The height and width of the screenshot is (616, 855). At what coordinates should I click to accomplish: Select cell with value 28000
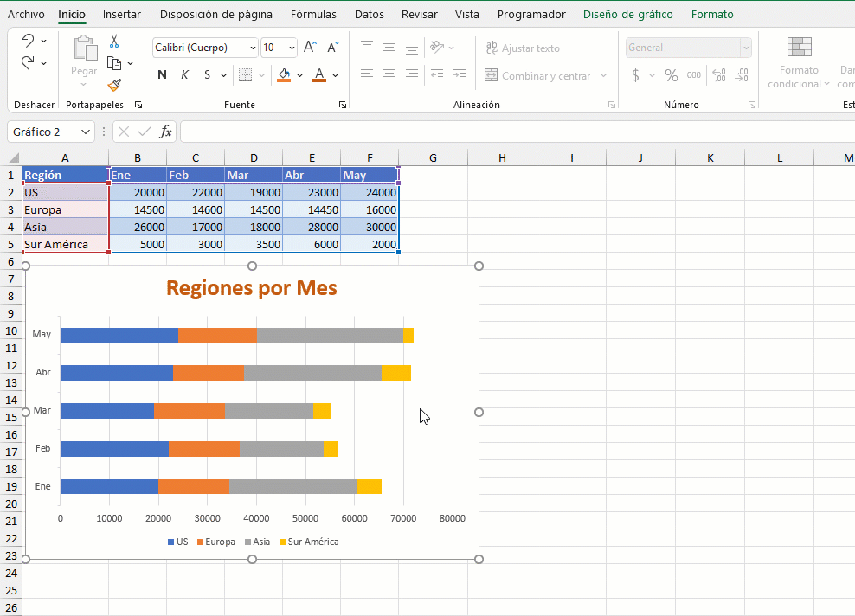coord(312,228)
